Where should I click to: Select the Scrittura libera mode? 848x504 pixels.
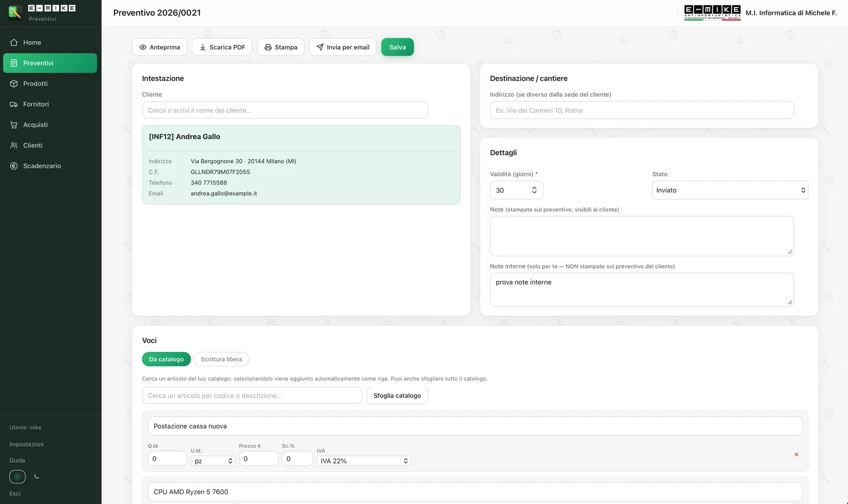(222, 359)
